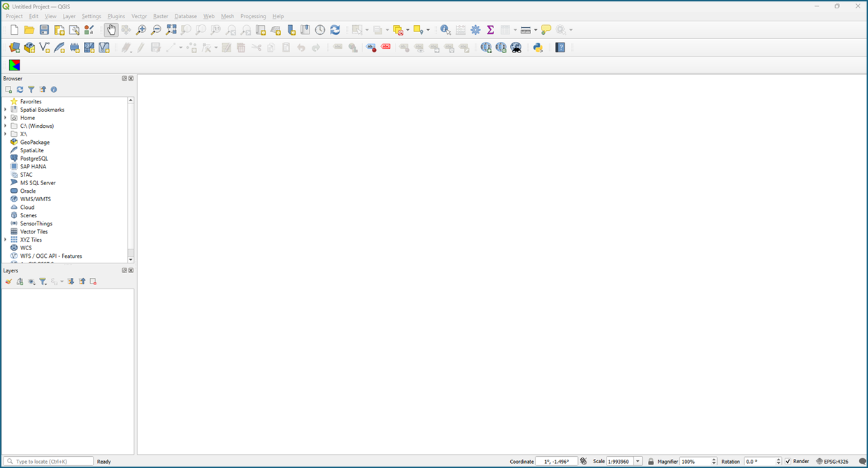Select the Zoom In magnifier tool
The height and width of the screenshot is (468, 868).
tap(141, 30)
